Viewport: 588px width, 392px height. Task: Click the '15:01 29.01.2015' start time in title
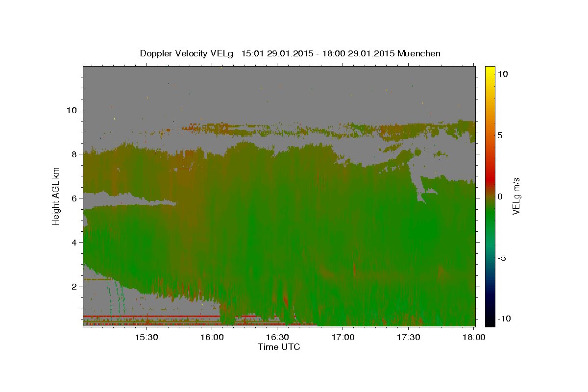277,53
